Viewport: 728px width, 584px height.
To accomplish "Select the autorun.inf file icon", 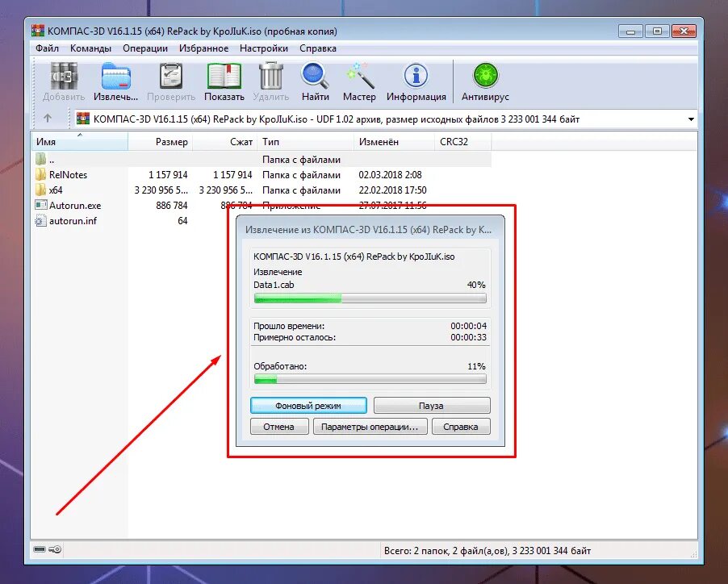I will coord(41,221).
